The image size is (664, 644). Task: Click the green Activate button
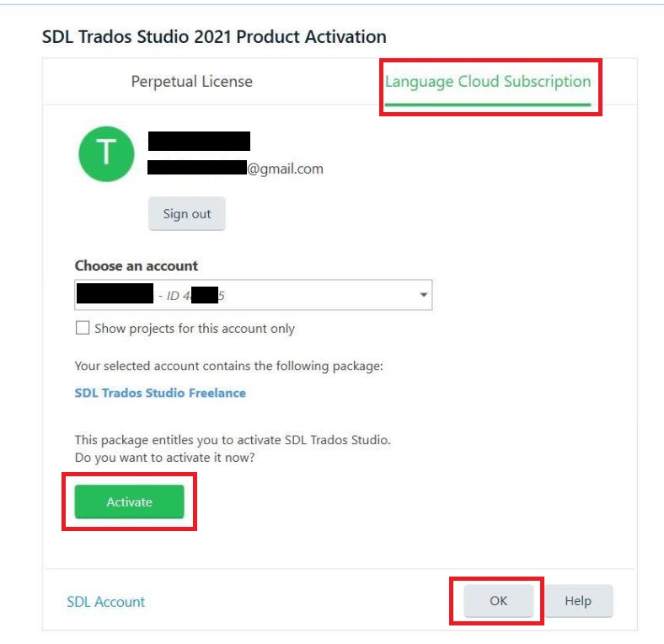pos(129,502)
